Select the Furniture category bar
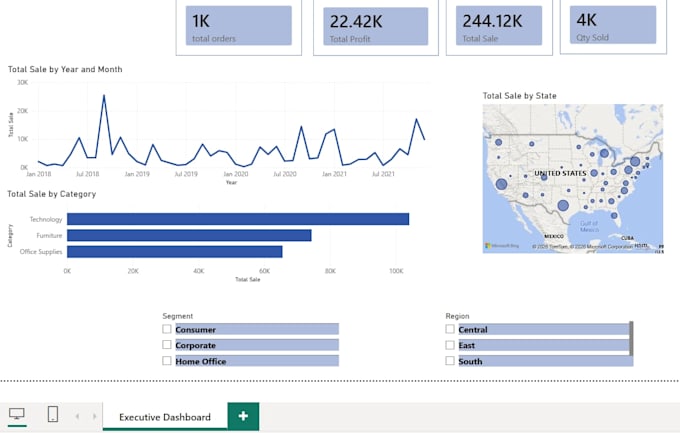The height and width of the screenshot is (433, 680). point(189,235)
